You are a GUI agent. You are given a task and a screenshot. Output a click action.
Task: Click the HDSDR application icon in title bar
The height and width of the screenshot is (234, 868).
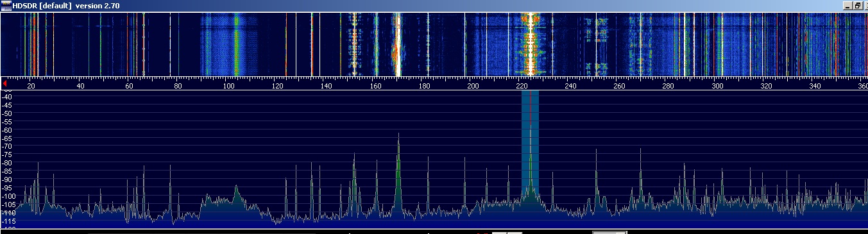(6, 5)
